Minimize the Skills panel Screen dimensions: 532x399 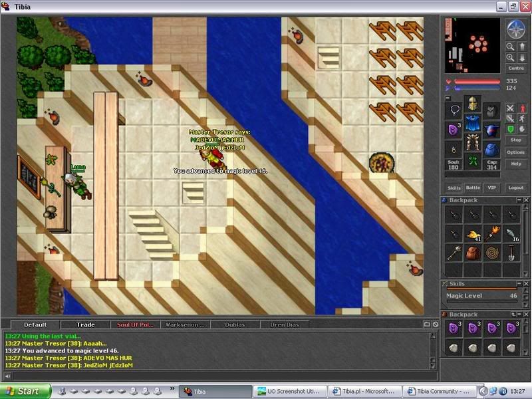click(519, 283)
